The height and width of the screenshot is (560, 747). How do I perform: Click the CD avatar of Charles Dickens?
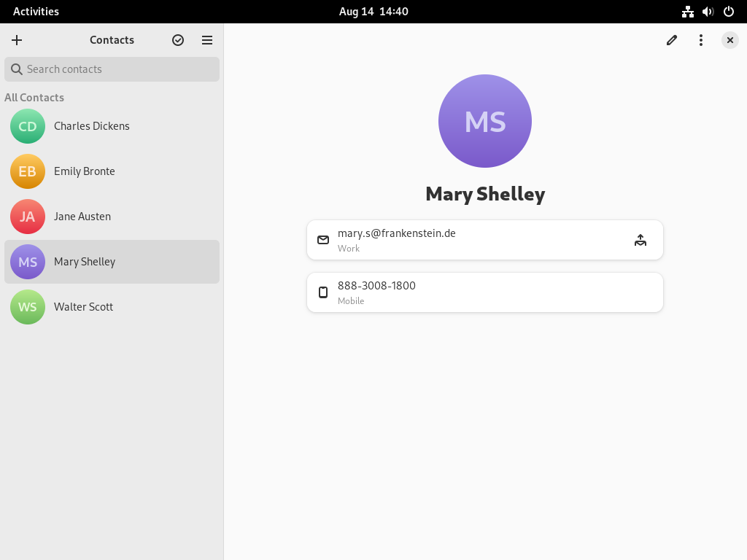(28, 126)
